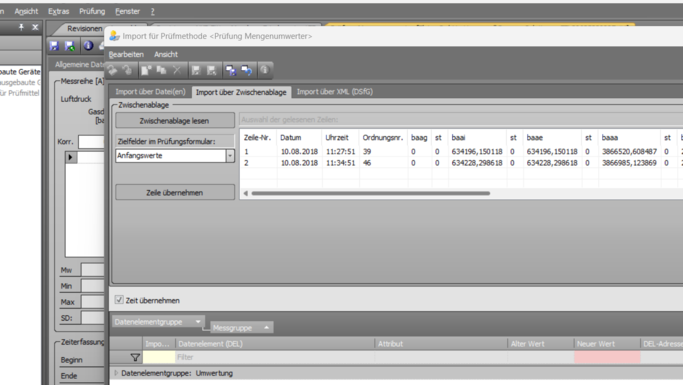
Task: Click the copy icon in import toolbar
Action: (162, 70)
